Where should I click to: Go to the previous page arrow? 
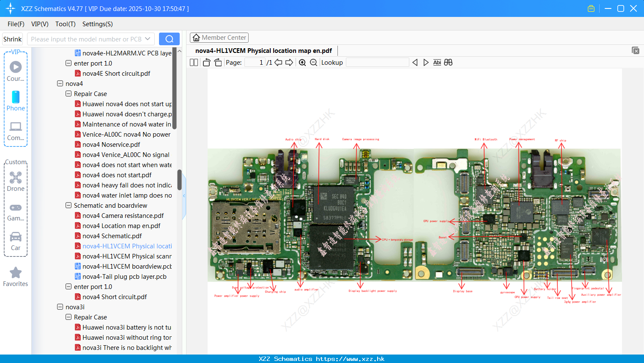click(278, 63)
